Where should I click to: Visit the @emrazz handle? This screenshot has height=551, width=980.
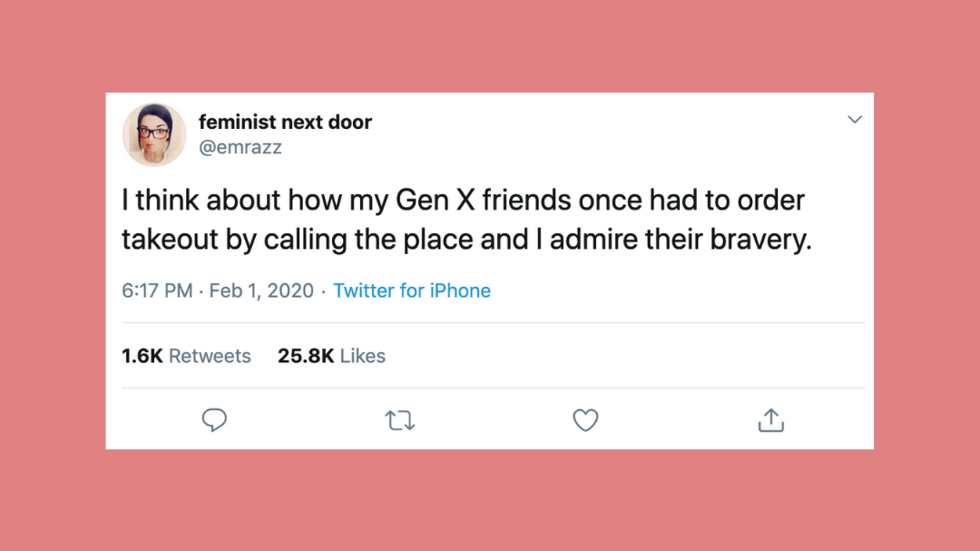[x=240, y=147]
